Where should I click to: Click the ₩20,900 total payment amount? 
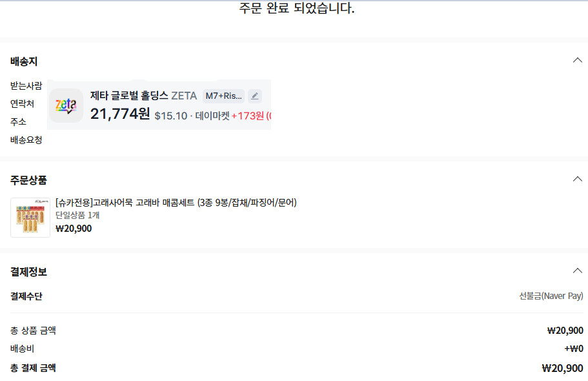click(562, 368)
